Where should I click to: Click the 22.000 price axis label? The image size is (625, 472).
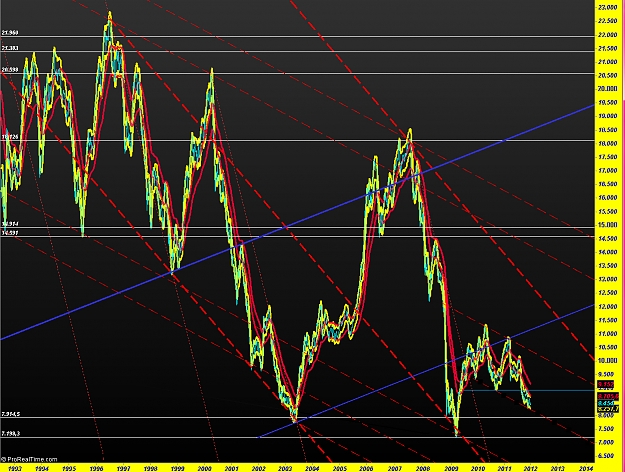608,35
